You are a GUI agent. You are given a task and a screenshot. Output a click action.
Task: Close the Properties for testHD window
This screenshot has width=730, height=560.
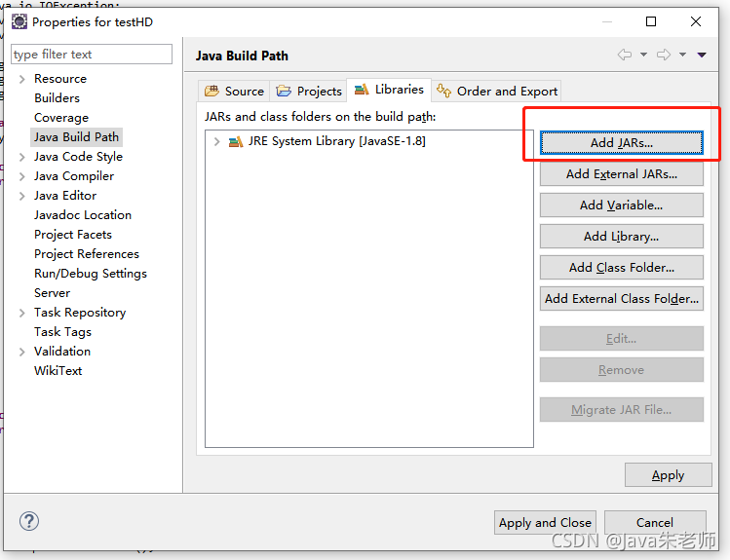tap(696, 21)
